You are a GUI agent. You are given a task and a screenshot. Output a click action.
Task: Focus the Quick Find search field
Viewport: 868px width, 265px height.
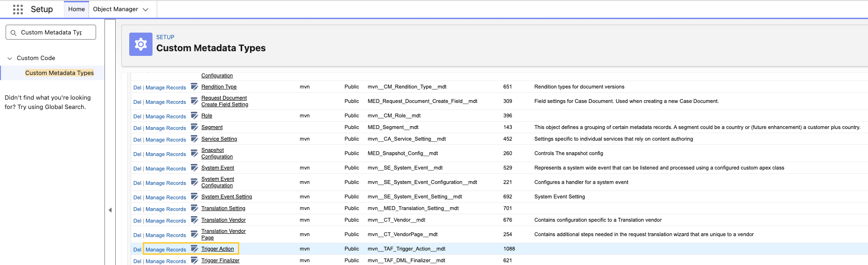tap(51, 32)
